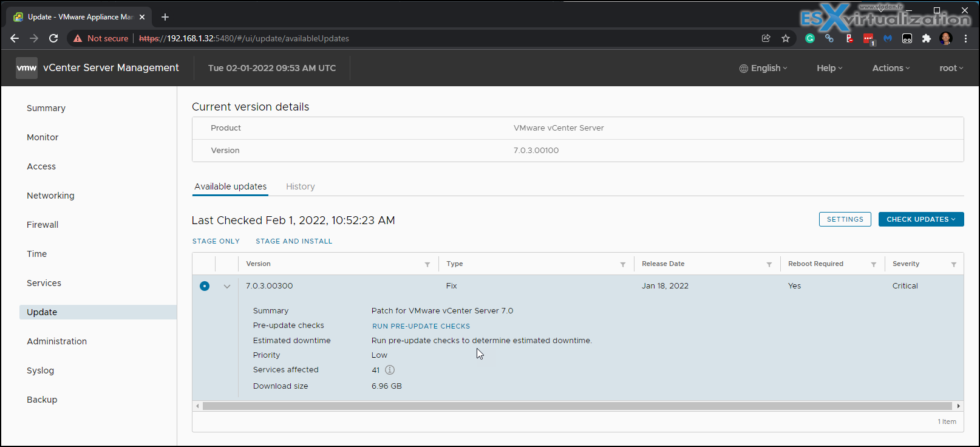Click the info icon beside Services affected

390,370
